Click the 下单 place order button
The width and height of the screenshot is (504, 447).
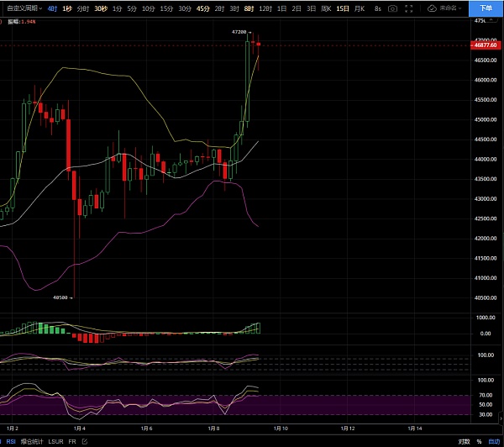486,8
